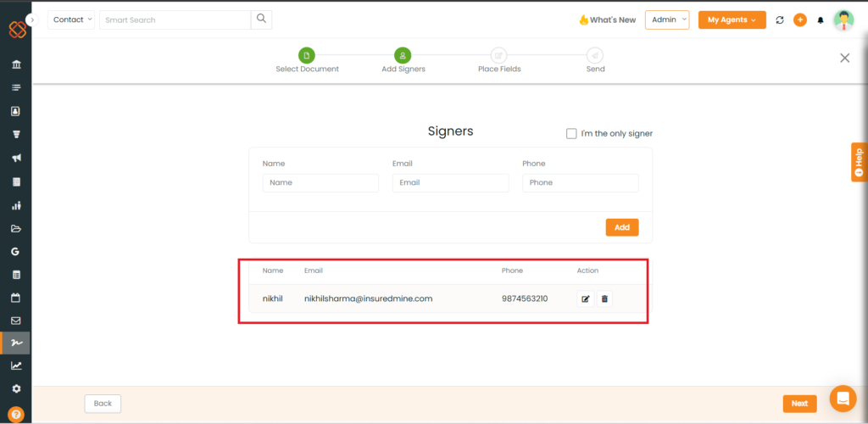Viewport: 868px width, 424px height.
Task: Click the orange plus quick-add icon
Action: (800, 20)
